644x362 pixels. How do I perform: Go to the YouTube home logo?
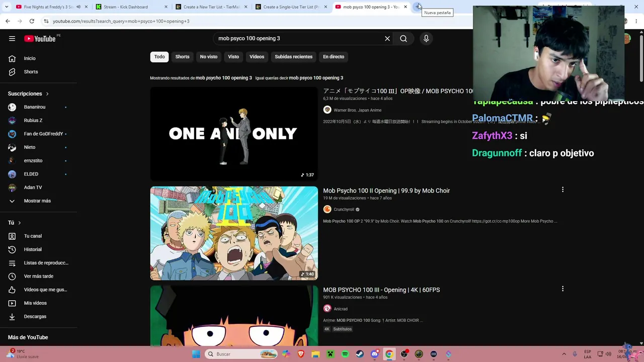click(x=40, y=39)
